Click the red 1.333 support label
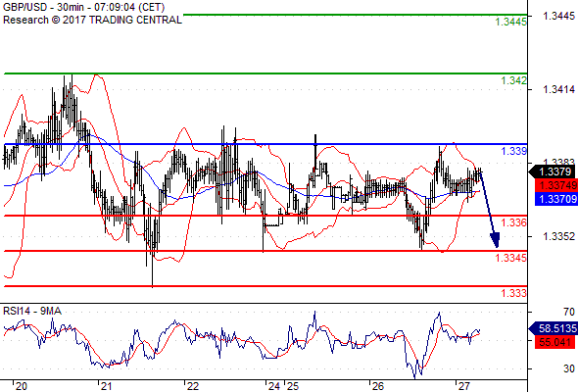The width and height of the screenshot is (578, 392). click(513, 293)
